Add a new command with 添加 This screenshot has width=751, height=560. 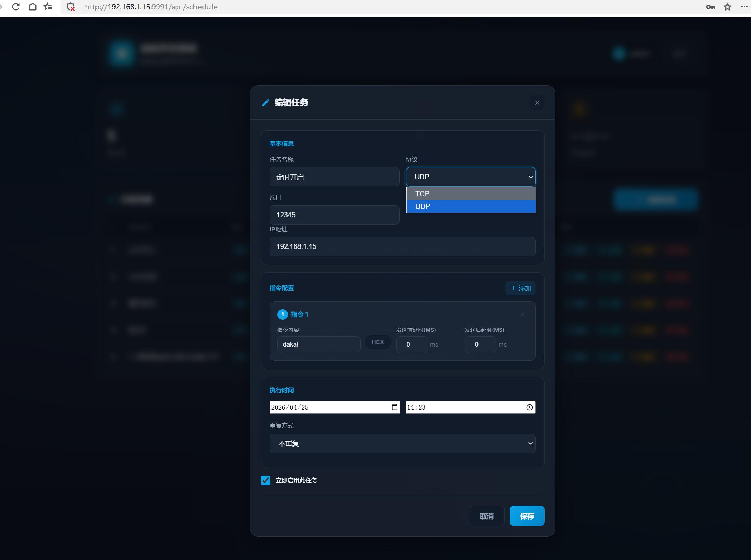520,288
